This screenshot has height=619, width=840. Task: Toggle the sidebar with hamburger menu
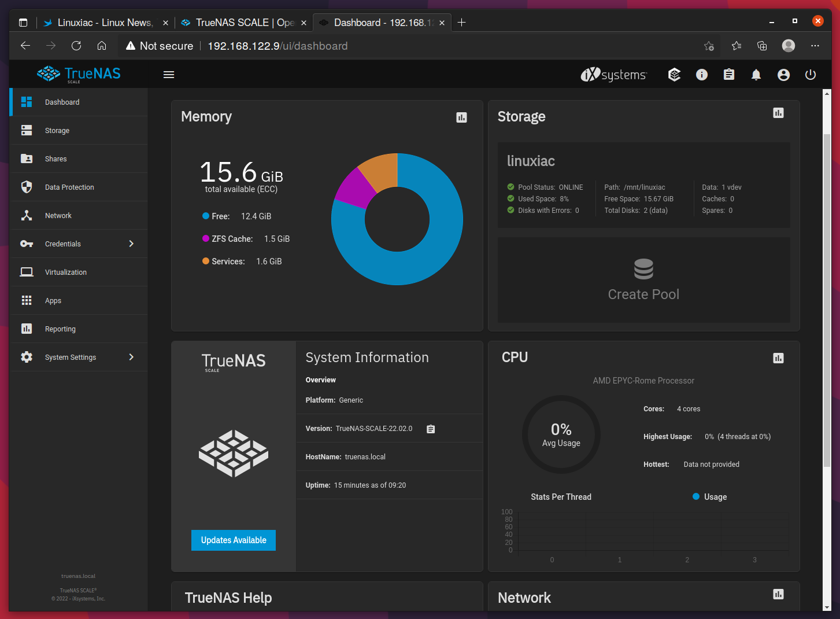pos(169,75)
